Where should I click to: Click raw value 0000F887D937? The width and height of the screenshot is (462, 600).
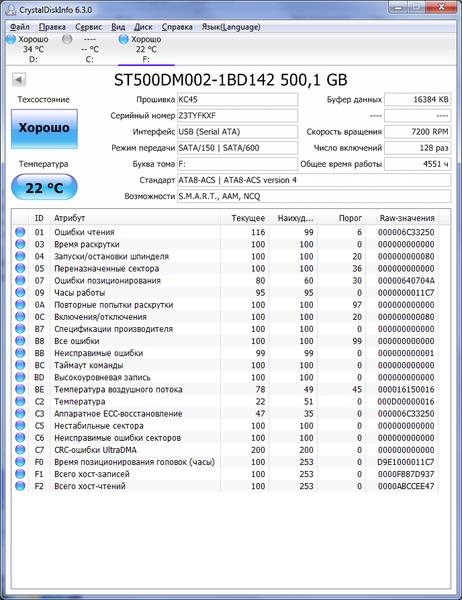406,474
